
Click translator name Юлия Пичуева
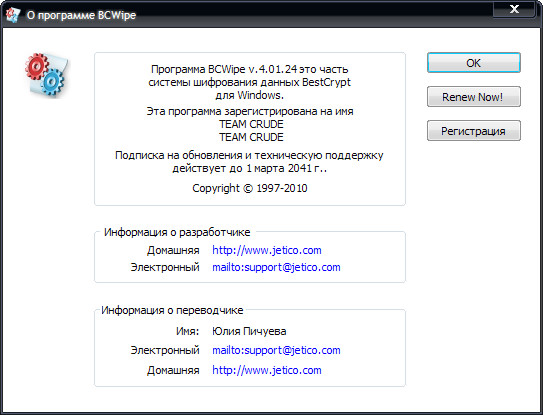[249, 331]
